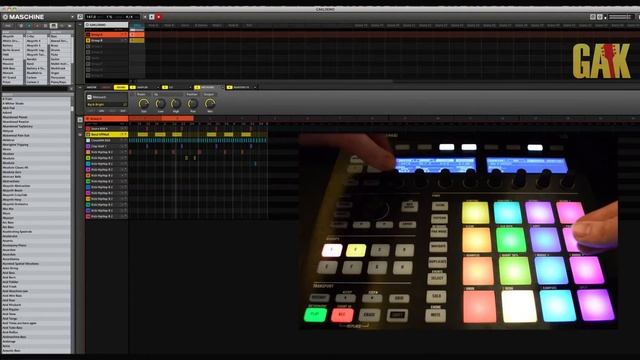Open the fourth plug-in slot dropdown arrow
The image size is (640, 360).
(x=255, y=87)
